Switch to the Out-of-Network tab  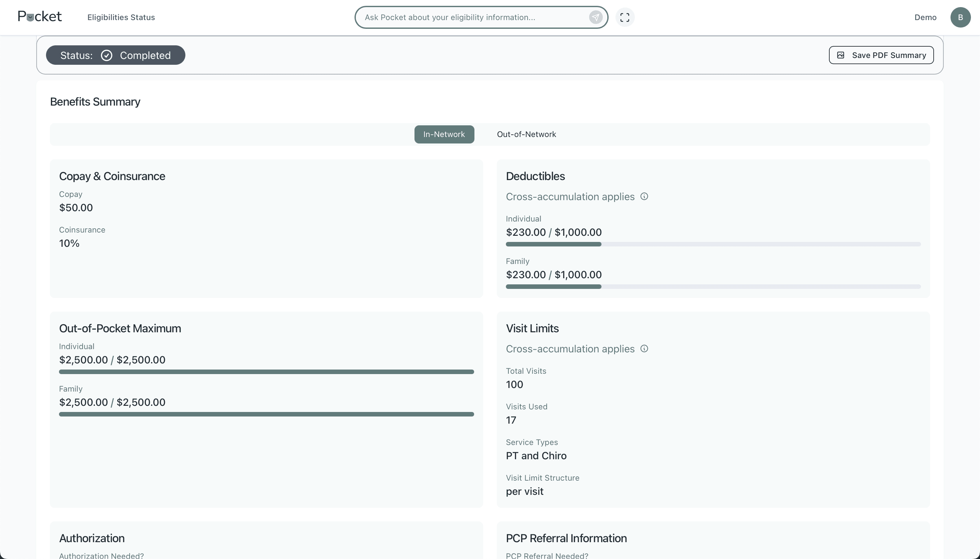coord(526,134)
